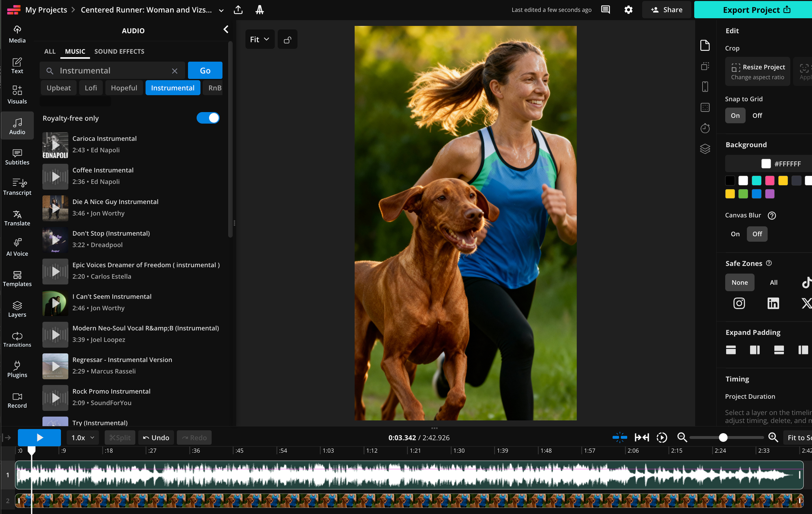Open the Fit zoom dropdown
Viewport: 812px width, 514px height.
click(x=260, y=39)
